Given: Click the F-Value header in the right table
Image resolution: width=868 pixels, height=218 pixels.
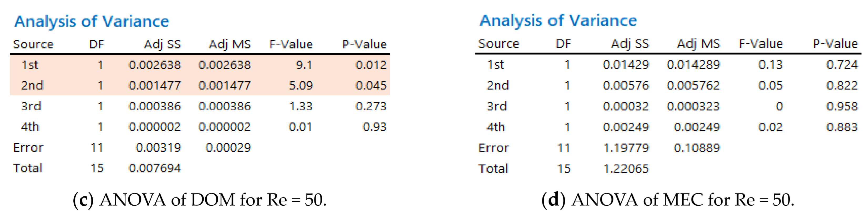Looking at the screenshot, I should (760, 44).
